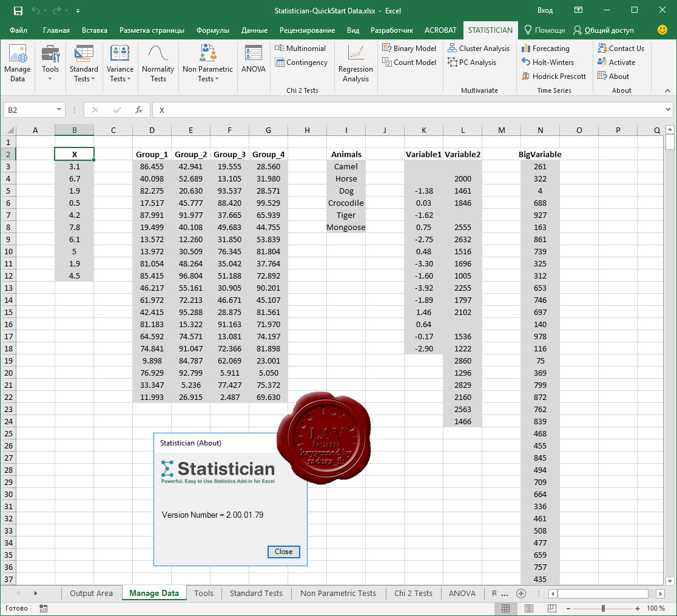This screenshot has width=677, height=616.
Task: Open Variance Tests menu
Action: (120, 64)
